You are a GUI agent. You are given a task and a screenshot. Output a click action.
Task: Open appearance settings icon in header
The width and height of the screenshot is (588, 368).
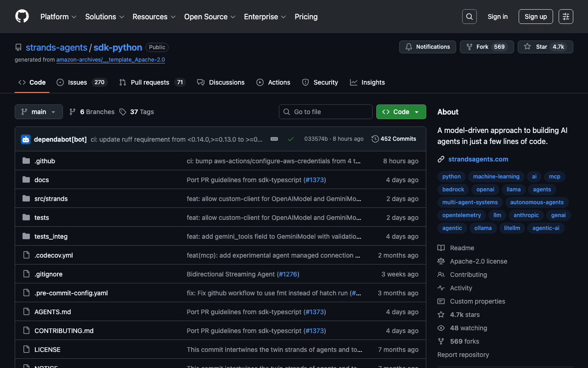(x=565, y=17)
